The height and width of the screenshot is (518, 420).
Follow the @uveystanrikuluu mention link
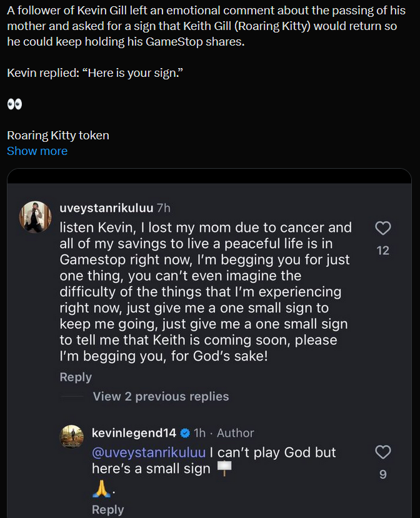tap(149, 452)
